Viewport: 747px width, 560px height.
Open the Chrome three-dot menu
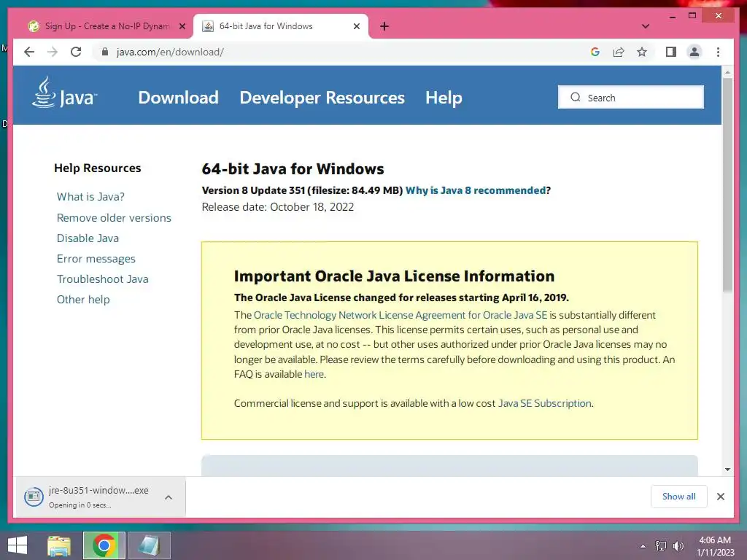pos(718,52)
